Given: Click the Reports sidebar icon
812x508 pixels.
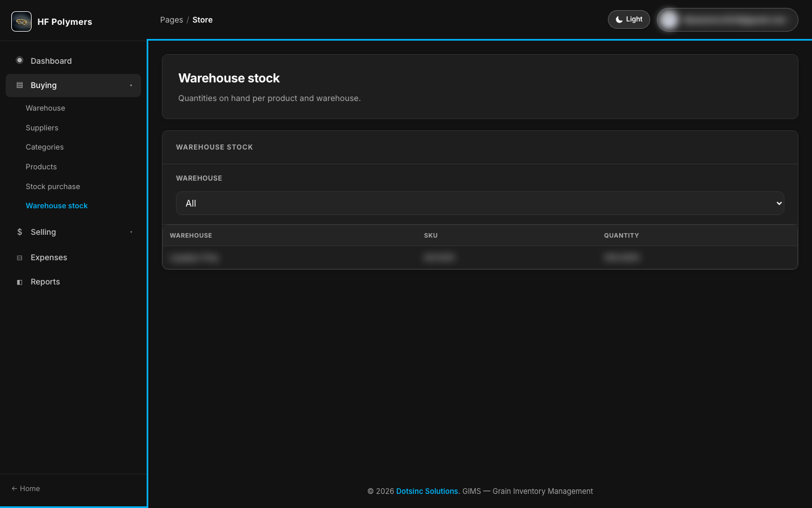Looking at the screenshot, I should pyautogui.click(x=20, y=282).
